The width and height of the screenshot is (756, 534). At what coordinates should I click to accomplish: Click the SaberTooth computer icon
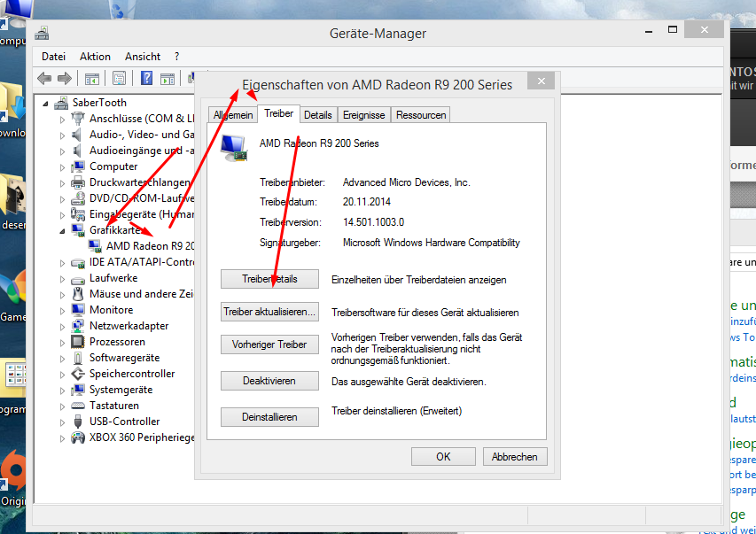tap(61, 103)
